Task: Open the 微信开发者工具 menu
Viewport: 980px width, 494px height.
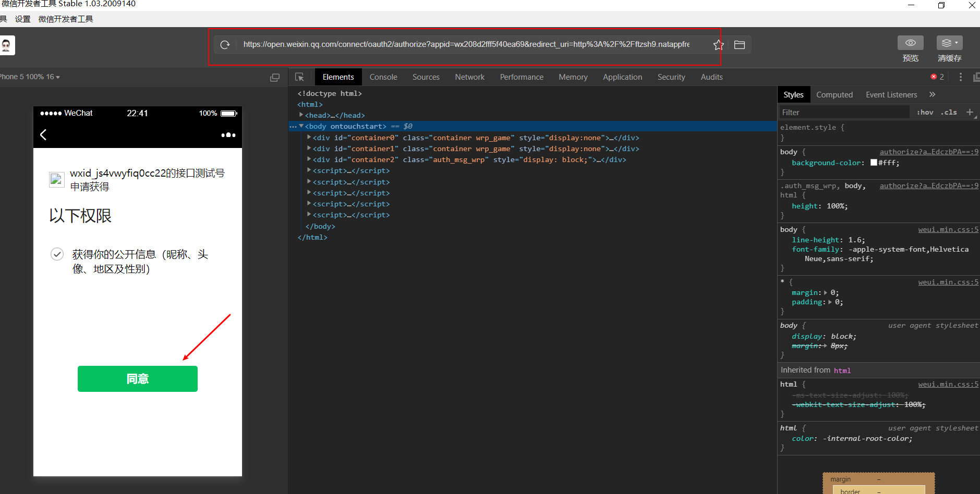Action: tap(66, 19)
